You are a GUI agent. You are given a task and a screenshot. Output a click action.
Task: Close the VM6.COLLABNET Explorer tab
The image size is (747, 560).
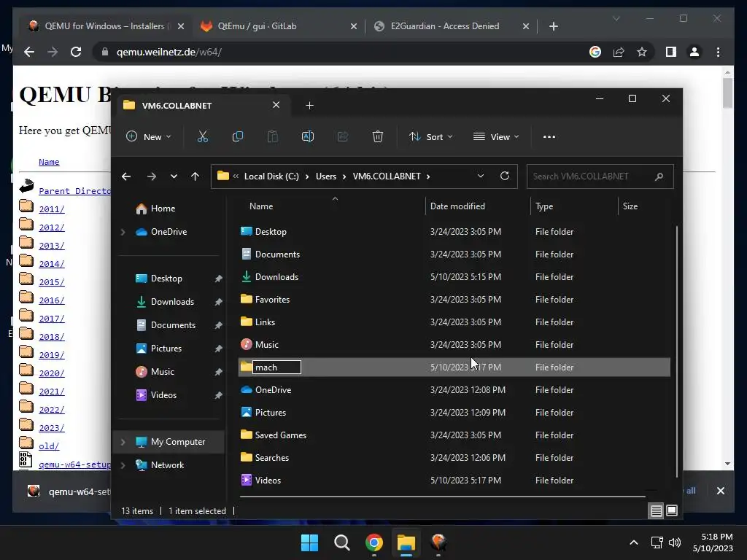coord(276,105)
